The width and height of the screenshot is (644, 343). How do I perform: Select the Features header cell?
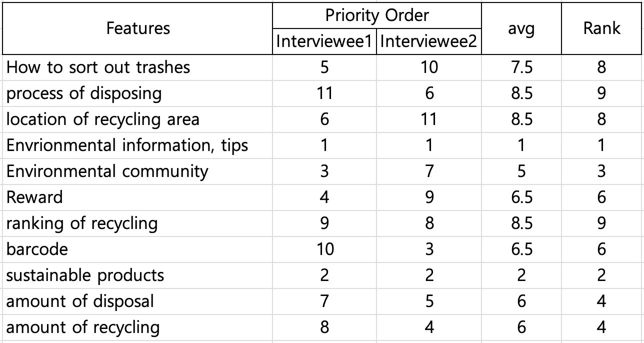point(137,28)
